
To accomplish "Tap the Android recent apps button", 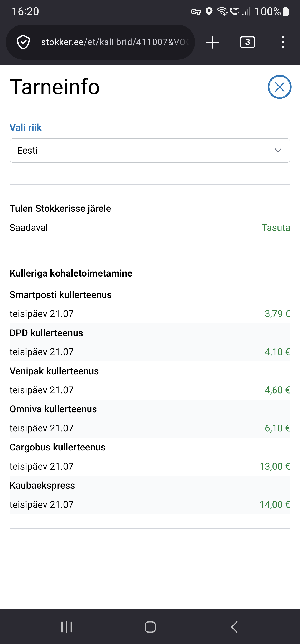I will pyautogui.click(x=66, y=627).
